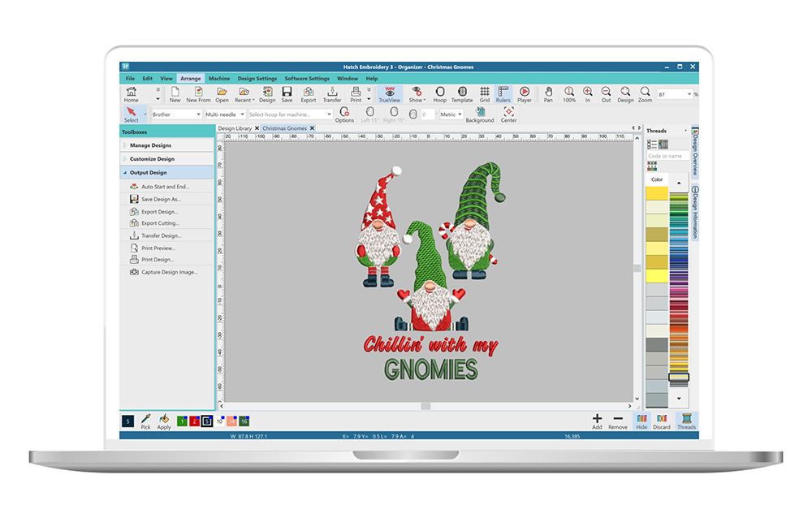The width and height of the screenshot is (812, 518).
Task: Click the Export design icon
Action: pyautogui.click(x=309, y=94)
